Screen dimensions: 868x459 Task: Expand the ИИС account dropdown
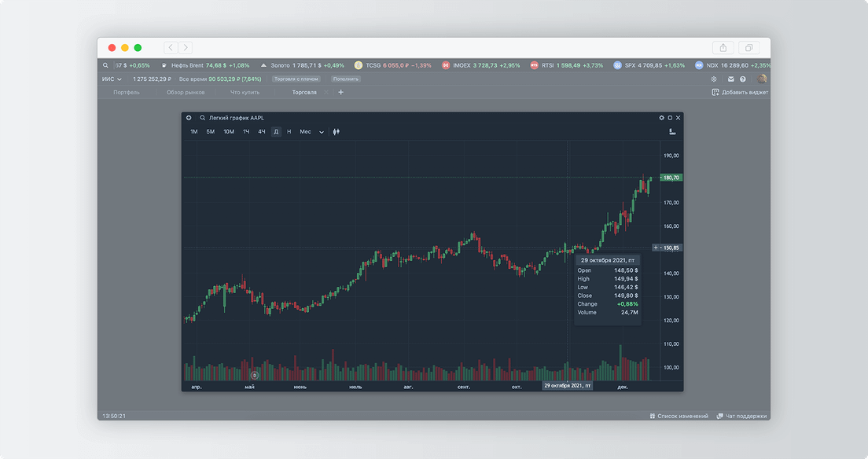coord(112,79)
